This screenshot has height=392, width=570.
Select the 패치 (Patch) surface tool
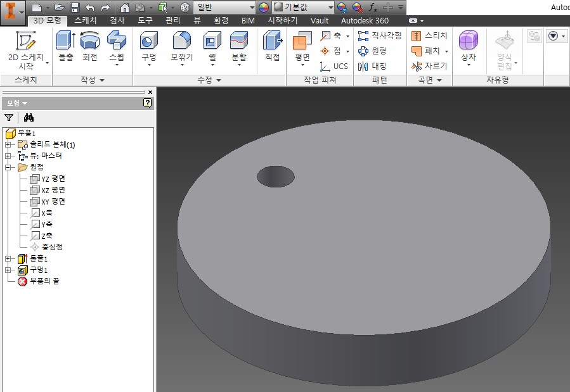click(430, 51)
